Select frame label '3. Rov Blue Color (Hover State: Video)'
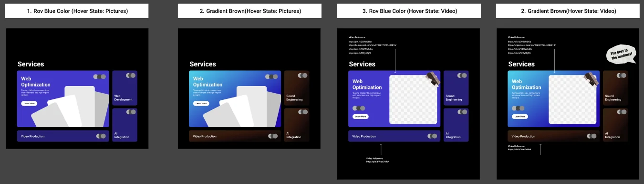644x184 pixels. pos(409,11)
